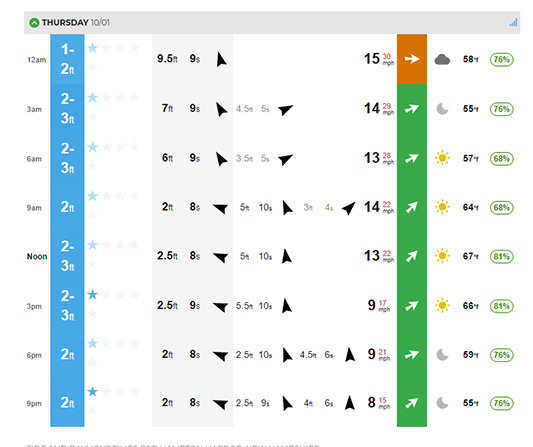Select the 1-2ft surf height at 12am
The image size is (533, 447).
[67, 59]
